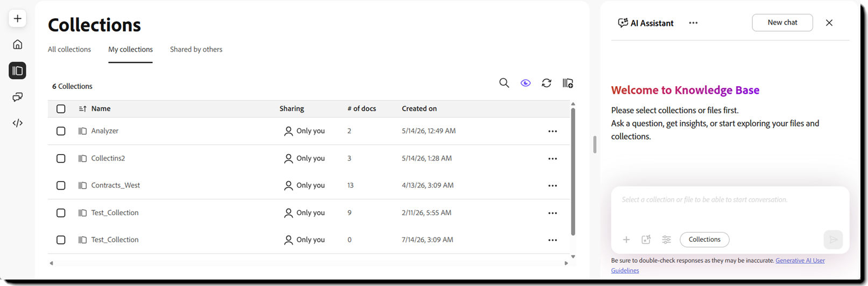Click the table scroll-down arrow

coord(573,257)
